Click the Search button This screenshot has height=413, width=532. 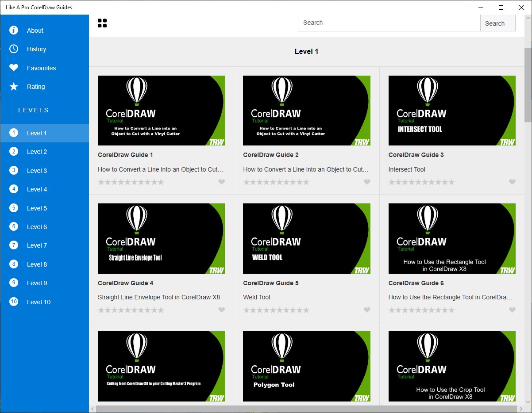coord(498,23)
